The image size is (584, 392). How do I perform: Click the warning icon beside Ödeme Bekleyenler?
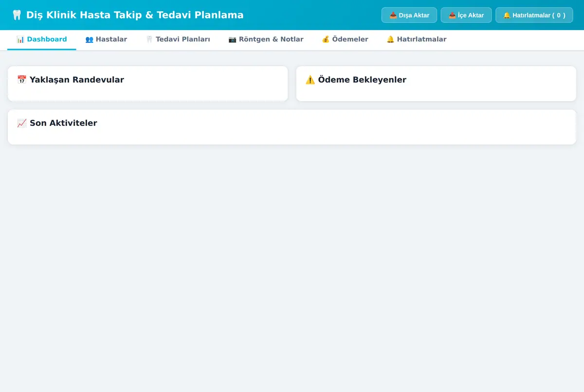[x=310, y=80]
